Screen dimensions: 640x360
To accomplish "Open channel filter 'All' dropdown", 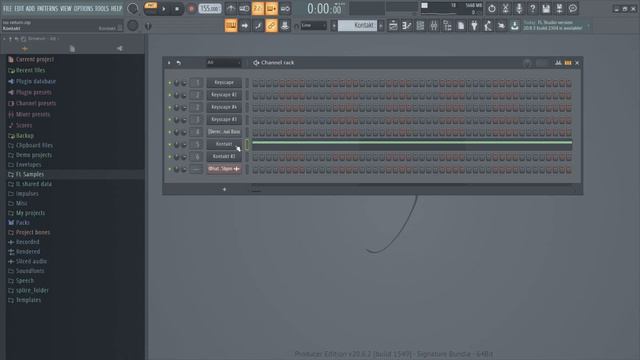I will 223,63.
